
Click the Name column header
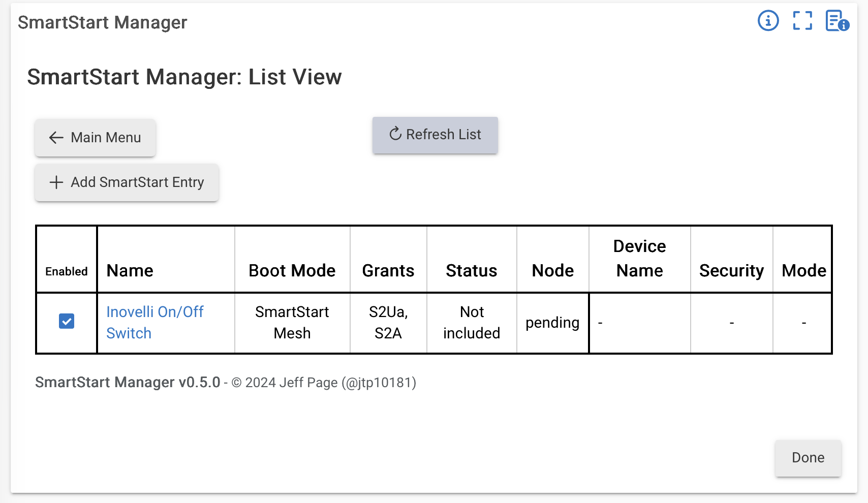130,270
